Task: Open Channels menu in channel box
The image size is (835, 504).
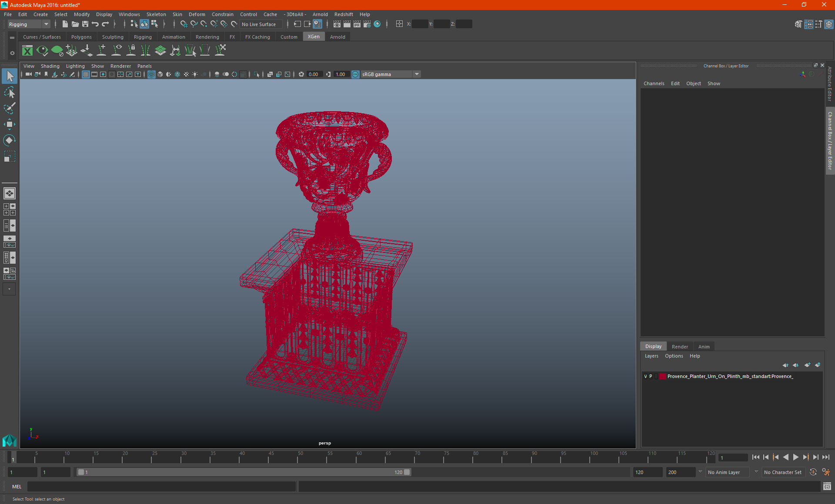Action: (654, 83)
